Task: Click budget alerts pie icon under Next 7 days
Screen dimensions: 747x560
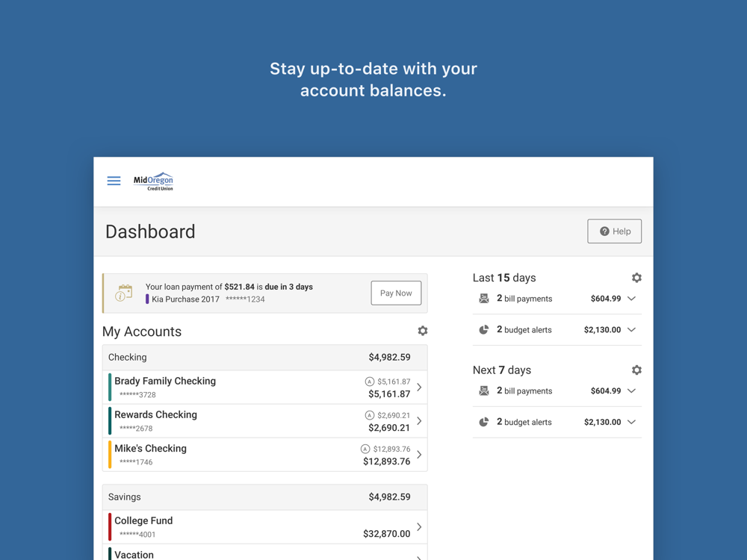Action: [484, 422]
